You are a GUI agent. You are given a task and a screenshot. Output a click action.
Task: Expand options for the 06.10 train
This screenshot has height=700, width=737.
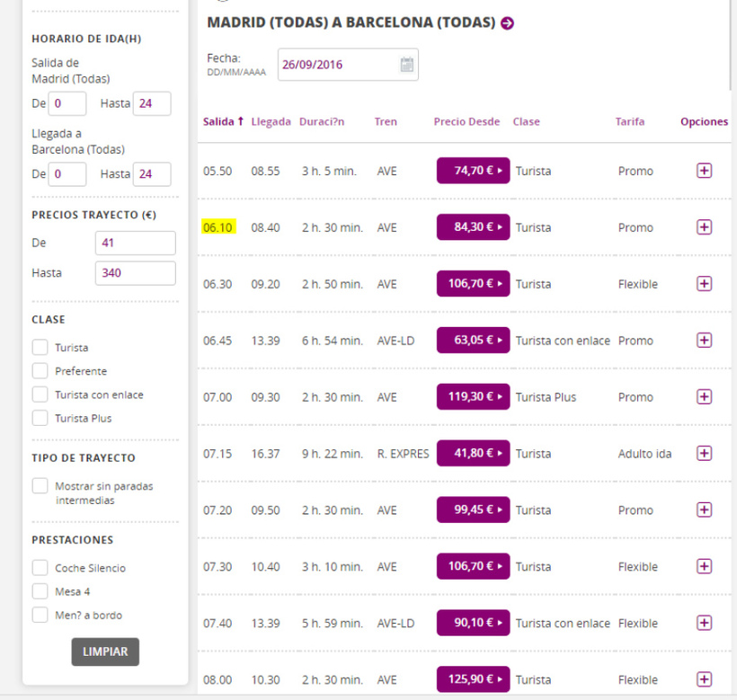(704, 227)
